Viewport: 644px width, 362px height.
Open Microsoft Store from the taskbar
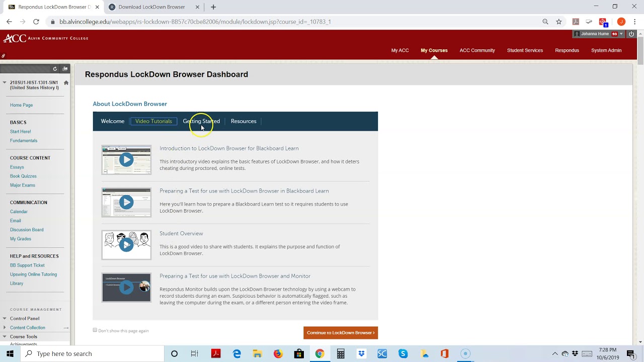coord(299,353)
